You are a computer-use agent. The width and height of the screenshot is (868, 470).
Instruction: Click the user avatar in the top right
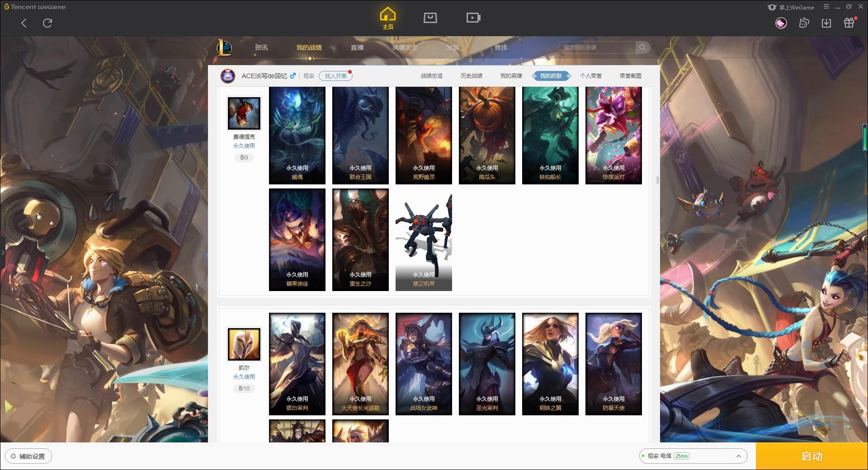point(781,23)
